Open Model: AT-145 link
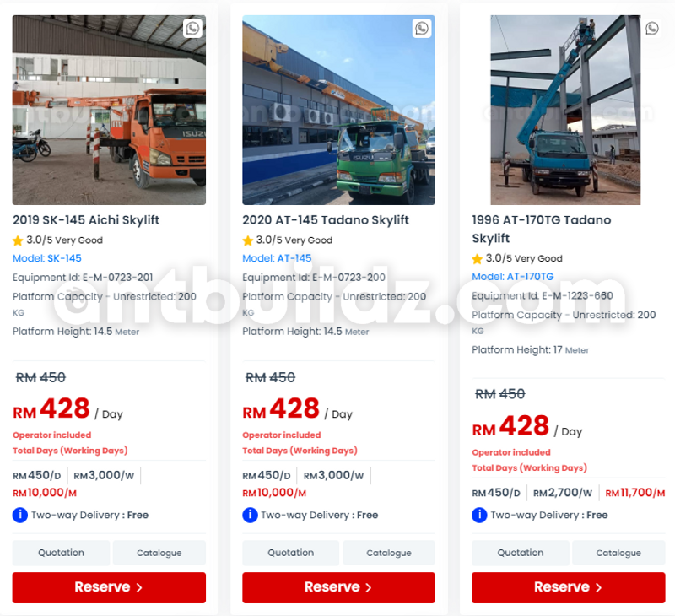 [x=277, y=258]
